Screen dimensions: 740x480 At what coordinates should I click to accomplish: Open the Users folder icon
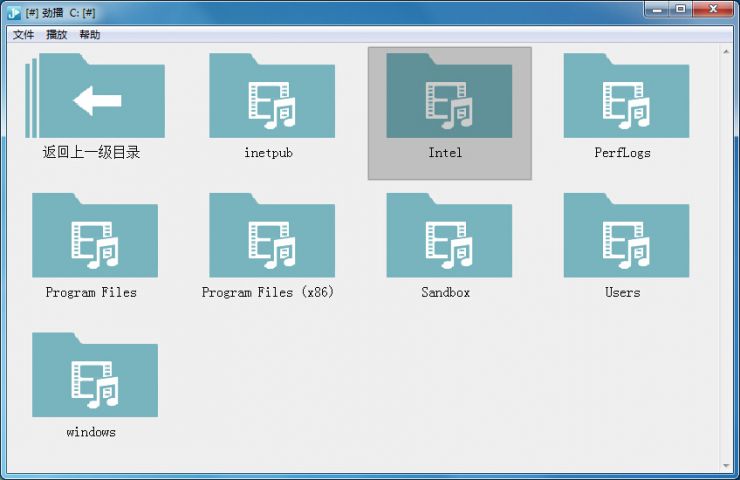(x=625, y=237)
